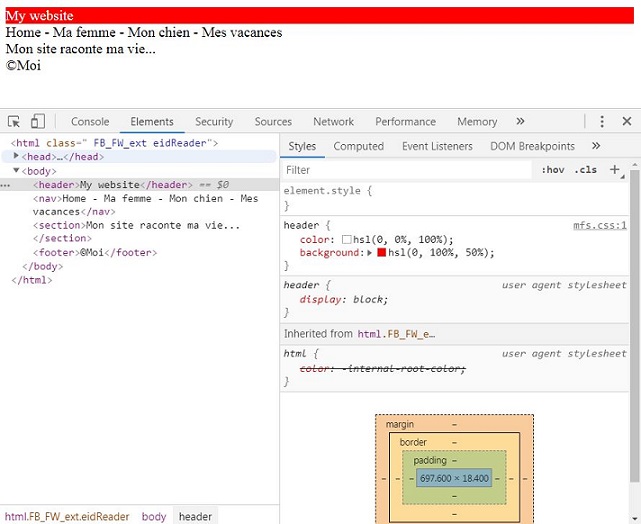Open the DevTools kebab menu
Image resolution: width=641 pixels, height=524 pixels.
click(x=602, y=122)
